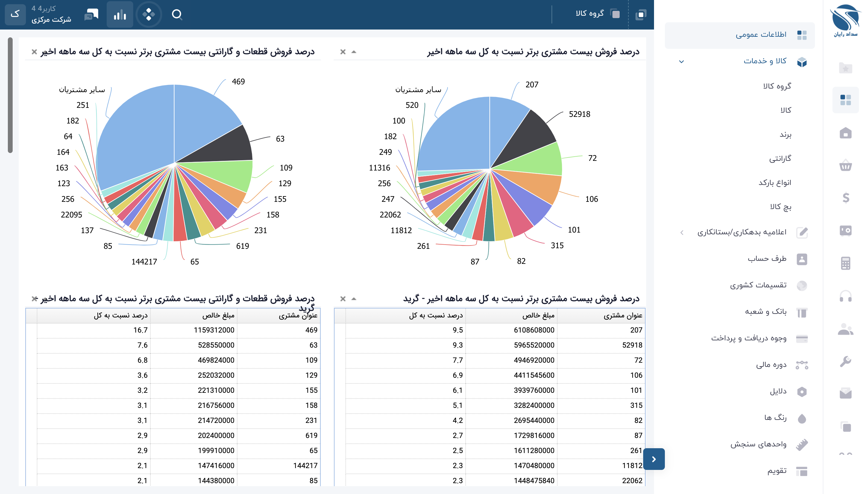Close the top twenty customers grid panel

(342, 299)
